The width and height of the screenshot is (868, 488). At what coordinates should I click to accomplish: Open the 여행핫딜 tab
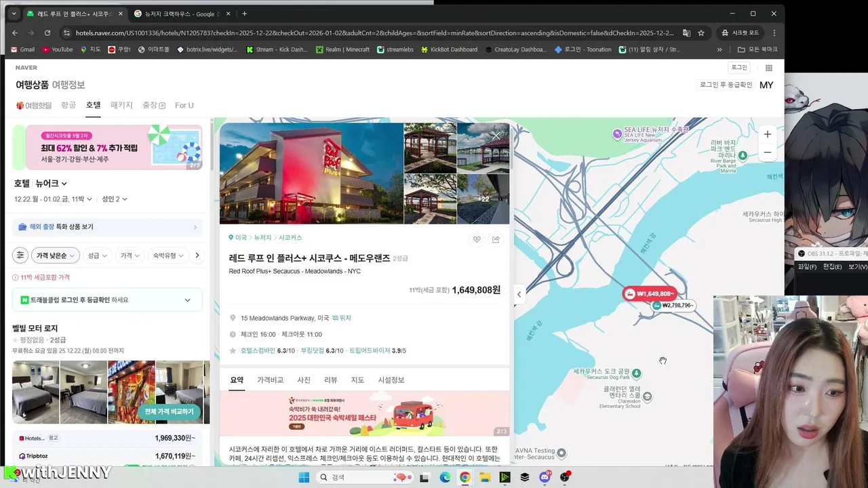coord(34,105)
